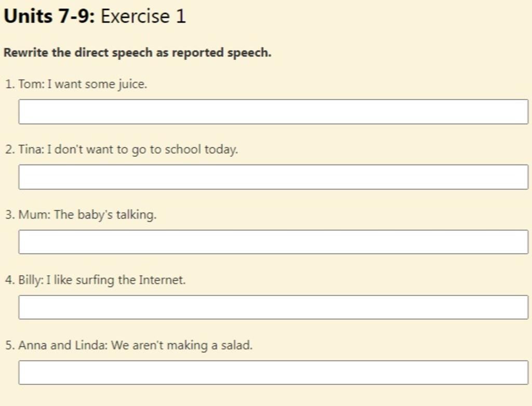Click the text field for Billy's sentence
Image resolution: width=532 pixels, height=406 pixels.
pyautogui.click(x=273, y=307)
